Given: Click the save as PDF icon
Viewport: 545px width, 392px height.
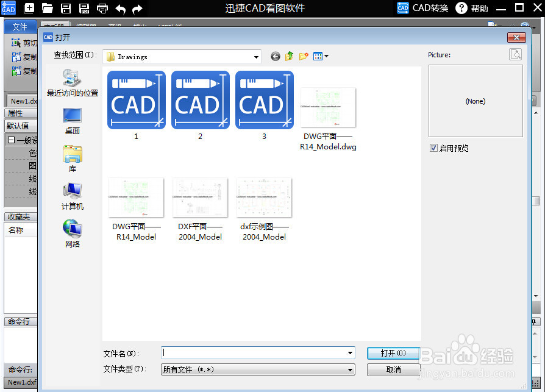Looking at the screenshot, I should pos(84,9).
